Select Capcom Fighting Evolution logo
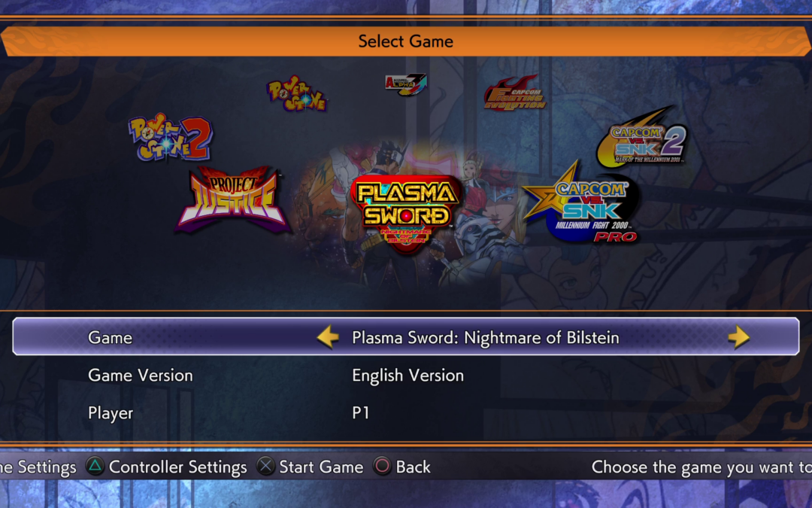The width and height of the screenshot is (812, 508). (x=515, y=93)
